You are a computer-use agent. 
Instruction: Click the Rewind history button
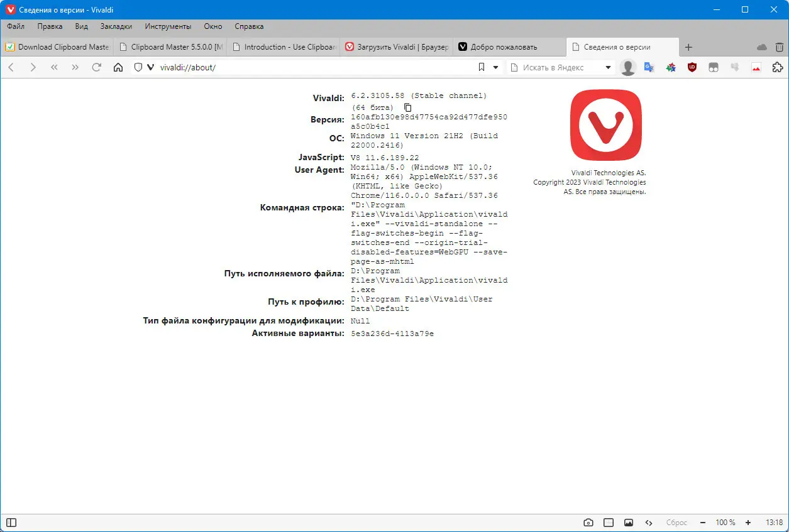point(54,67)
